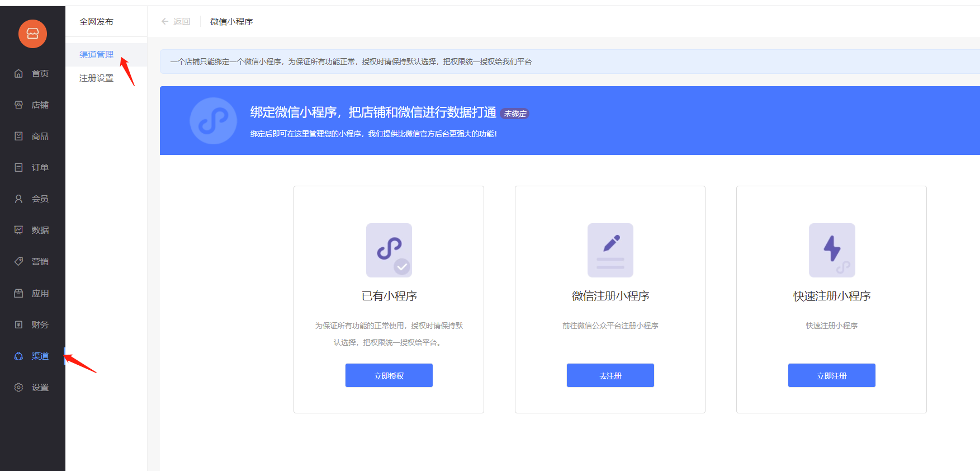Click the 已有小程序 card icon
Screen dimensions: 980x471
tap(389, 250)
